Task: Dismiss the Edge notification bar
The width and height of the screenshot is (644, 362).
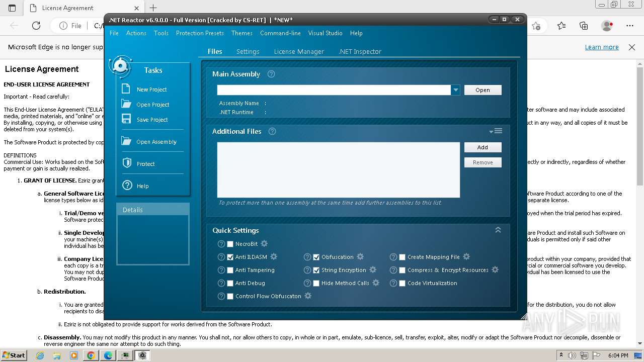Action: (632, 47)
